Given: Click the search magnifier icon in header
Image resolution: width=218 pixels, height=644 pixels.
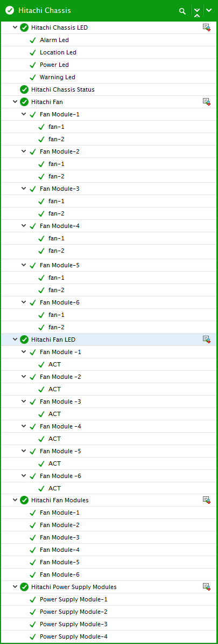Looking at the screenshot, I should click(182, 11).
